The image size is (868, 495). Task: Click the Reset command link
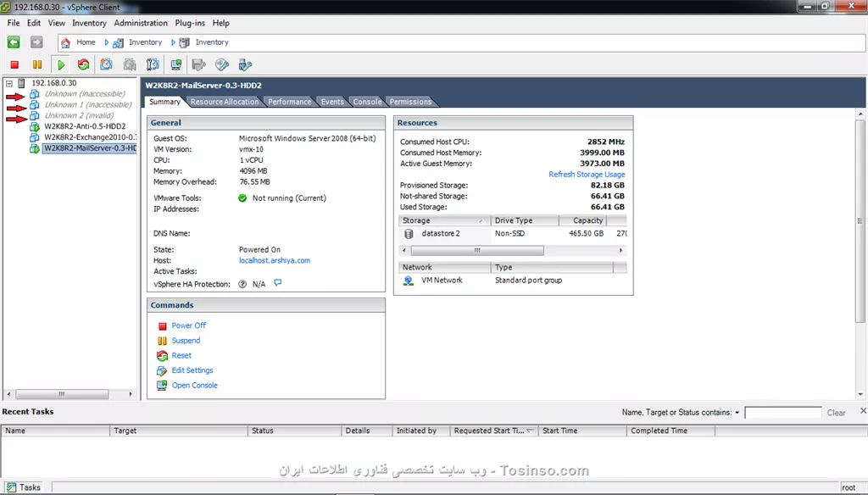[x=181, y=355]
